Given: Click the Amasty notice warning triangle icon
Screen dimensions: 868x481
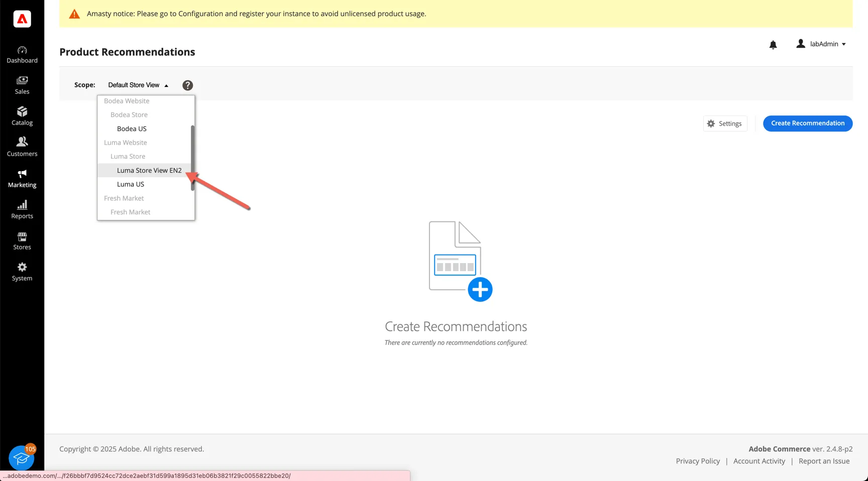Looking at the screenshot, I should tap(74, 14).
